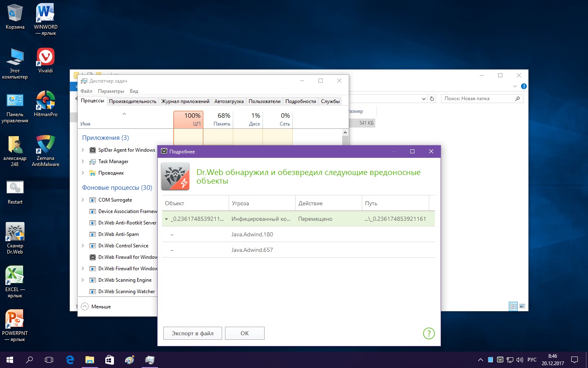Switch to the Производительность tab
Screen dimensions: 588x368
(x=132, y=101)
